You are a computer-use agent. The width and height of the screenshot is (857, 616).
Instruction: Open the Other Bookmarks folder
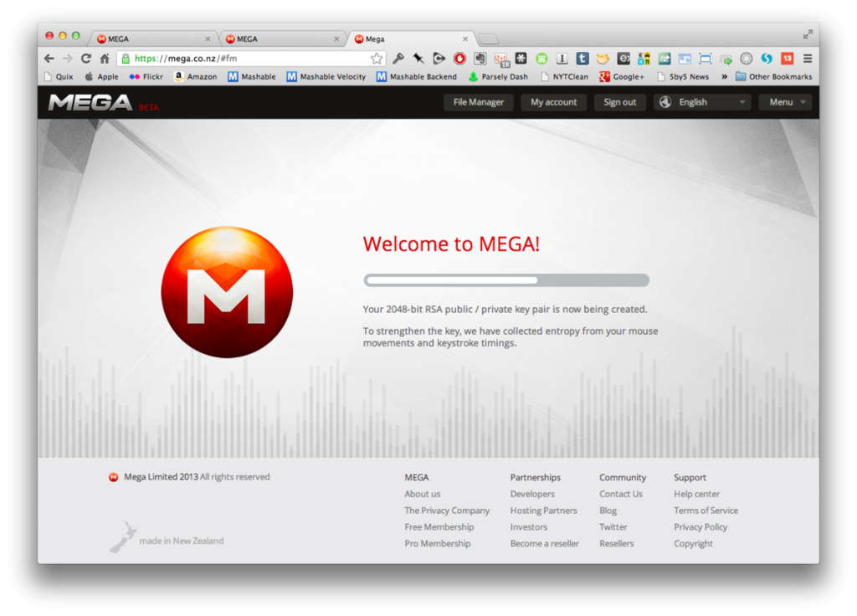pos(774,76)
